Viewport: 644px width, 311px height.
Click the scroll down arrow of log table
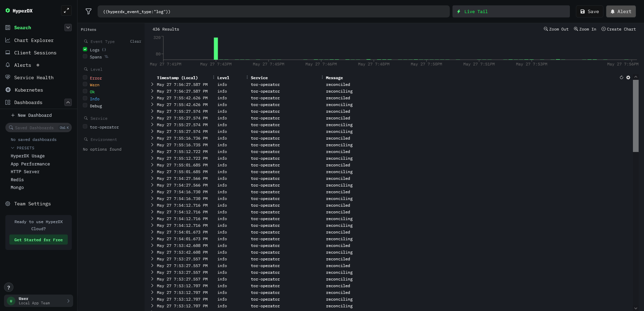(636, 308)
